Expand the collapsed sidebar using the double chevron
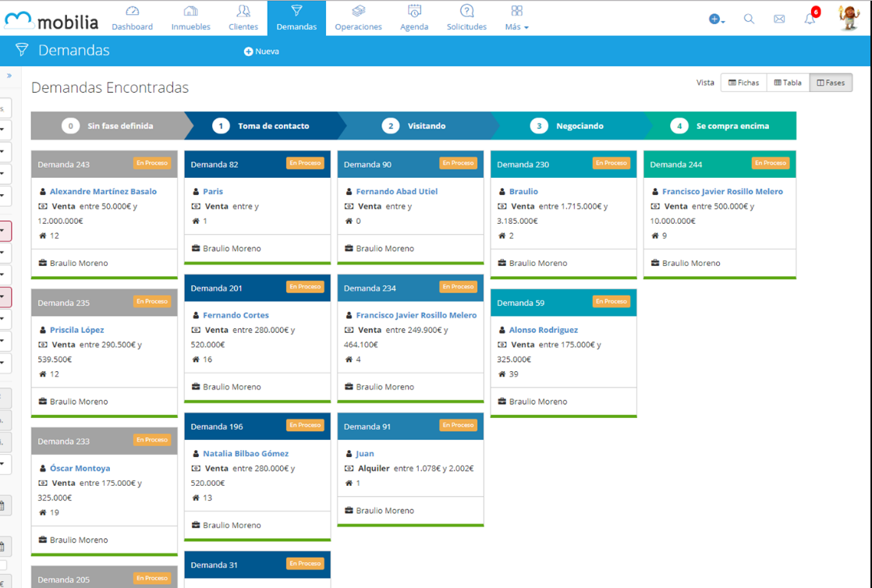 click(x=9, y=76)
